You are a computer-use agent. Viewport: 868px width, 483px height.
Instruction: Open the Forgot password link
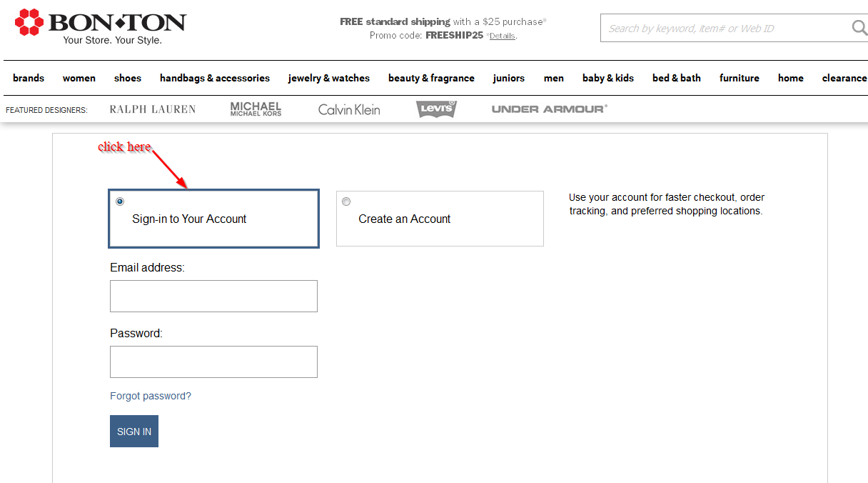pos(151,395)
